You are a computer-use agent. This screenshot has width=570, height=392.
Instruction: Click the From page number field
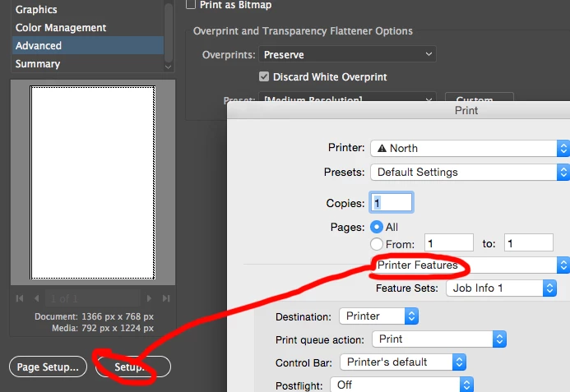(449, 242)
